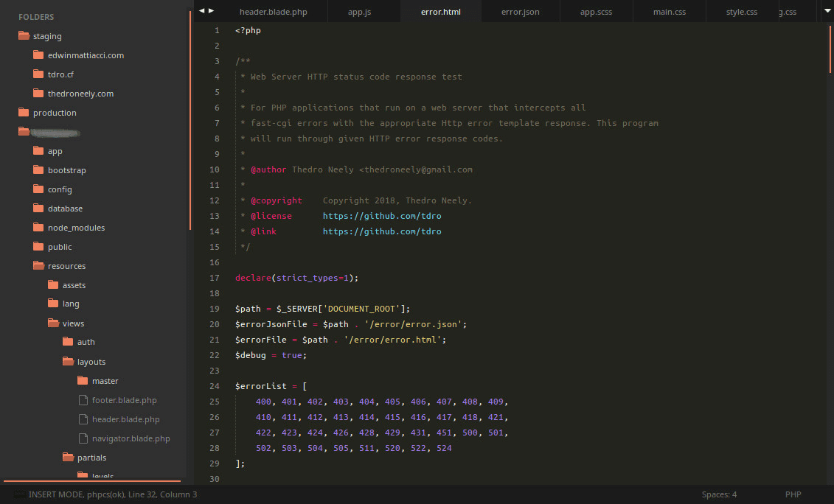
Task: Open the tab list dropdown arrow
Action: [x=827, y=10]
